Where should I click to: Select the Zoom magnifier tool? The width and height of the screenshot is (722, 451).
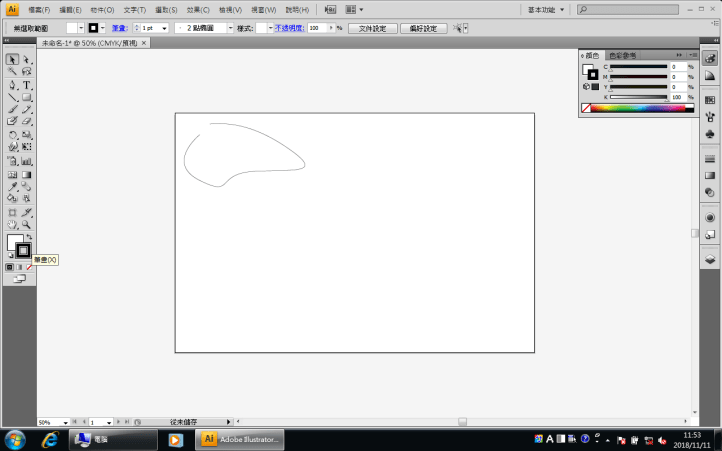pyautogui.click(x=27, y=225)
